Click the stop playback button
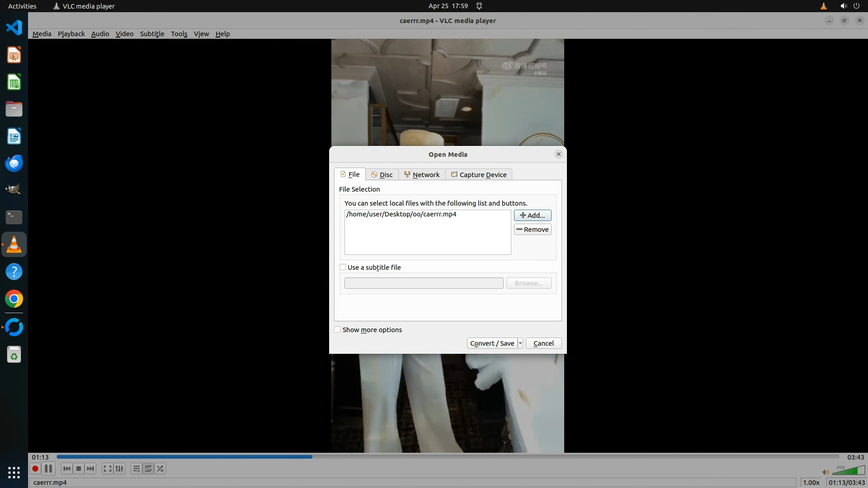This screenshot has width=868, height=488. (79, 469)
